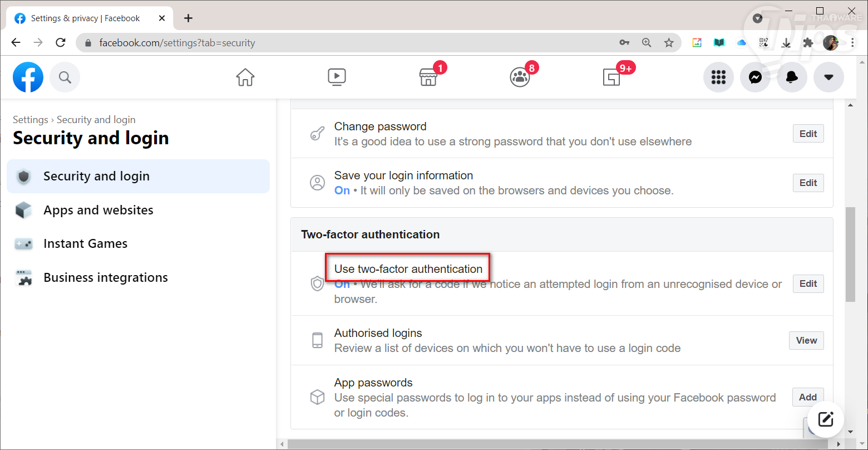Open the Watch video icon
The height and width of the screenshot is (450, 868).
(x=337, y=77)
